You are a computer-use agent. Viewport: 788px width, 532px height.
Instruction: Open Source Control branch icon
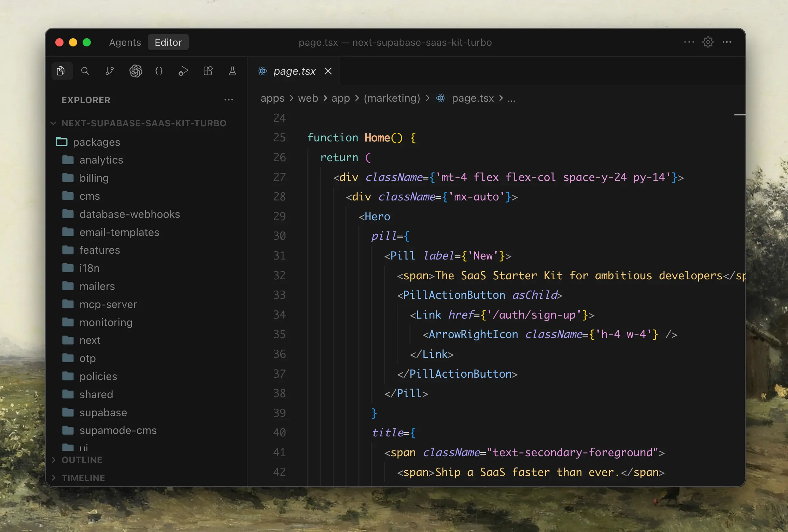(x=110, y=71)
